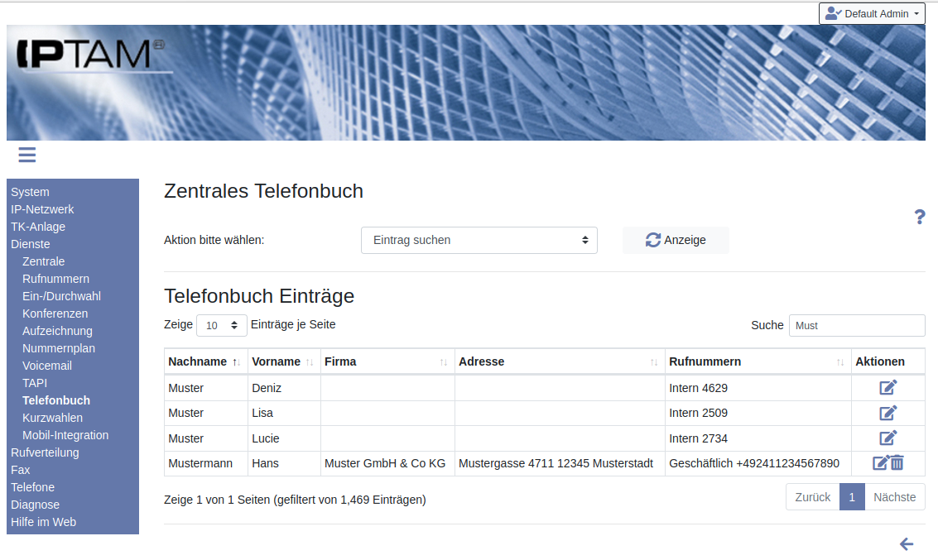938x560 pixels.
Task: Click the Suche search field
Action: pos(856,326)
